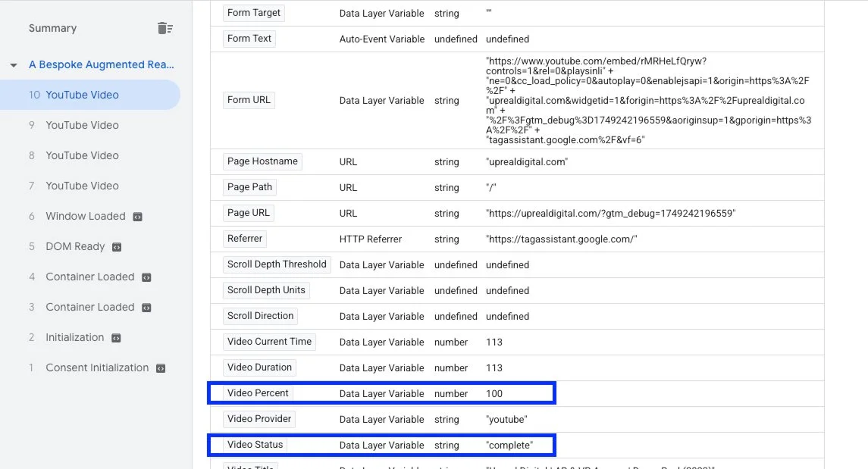Click the code icon beside event 3 Container Loaded
The height and width of the screenshot is (469, 868).
(147, 308)
